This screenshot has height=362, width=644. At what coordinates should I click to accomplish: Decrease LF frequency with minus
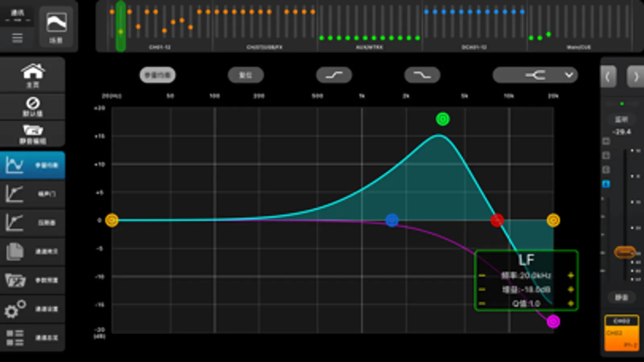[x=482, y=276]
